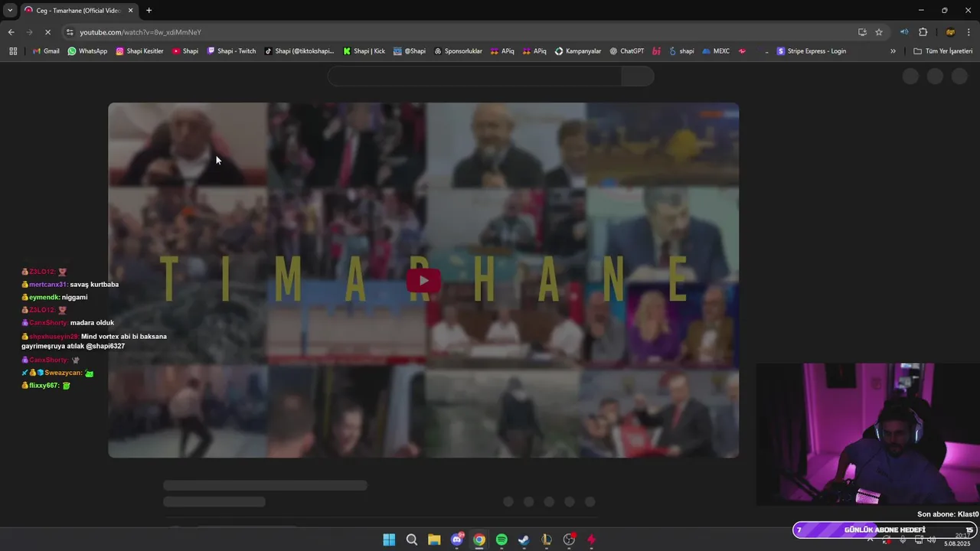Open the @Shapi bookmark
Screen dimensions: 980x551
tap(410, 51)
